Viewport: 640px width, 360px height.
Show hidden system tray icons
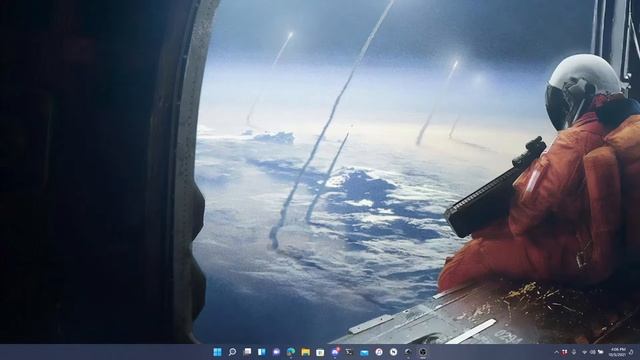click(556, 352)
